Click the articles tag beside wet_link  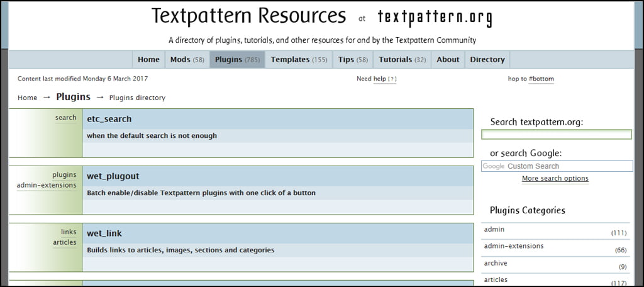pos(65,242)
